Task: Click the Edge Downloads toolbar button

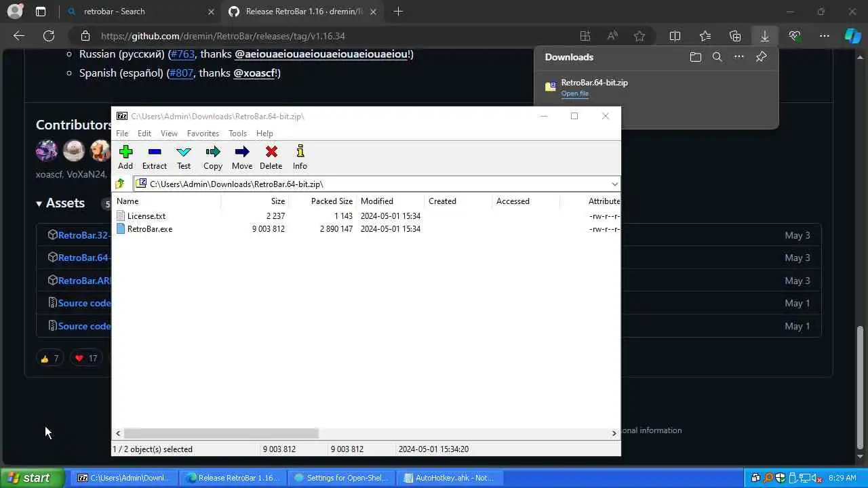Action: (765, 36)
